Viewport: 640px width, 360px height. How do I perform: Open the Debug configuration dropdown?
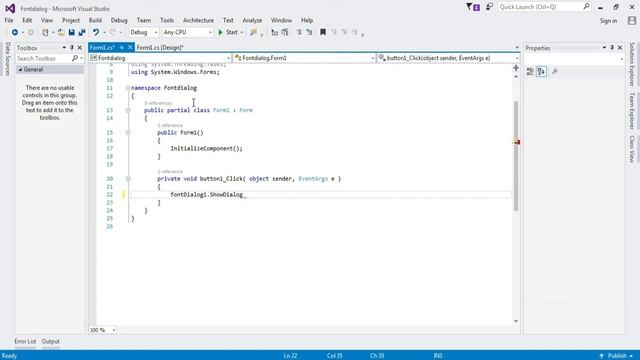[144, 32]
